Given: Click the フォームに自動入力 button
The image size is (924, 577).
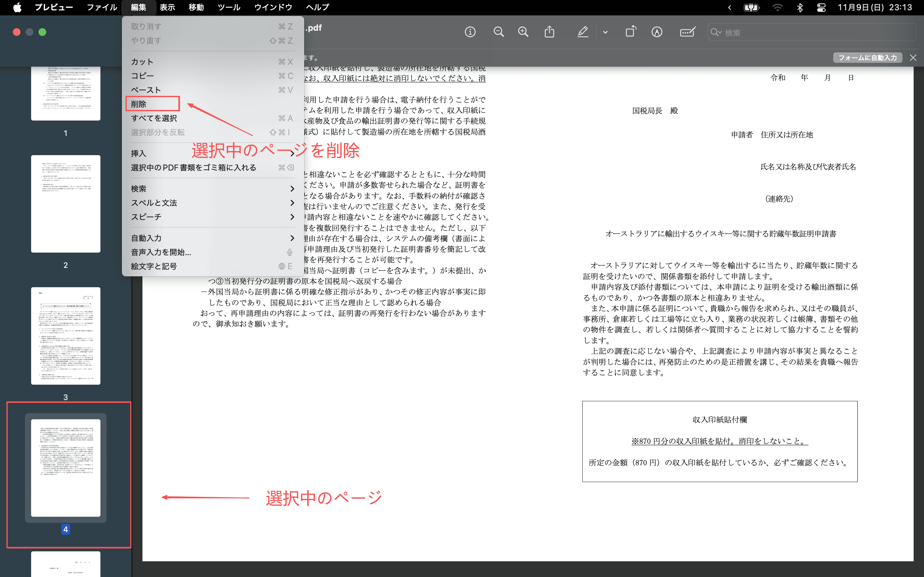Looking at the screenshot, I should coord(867,58).
